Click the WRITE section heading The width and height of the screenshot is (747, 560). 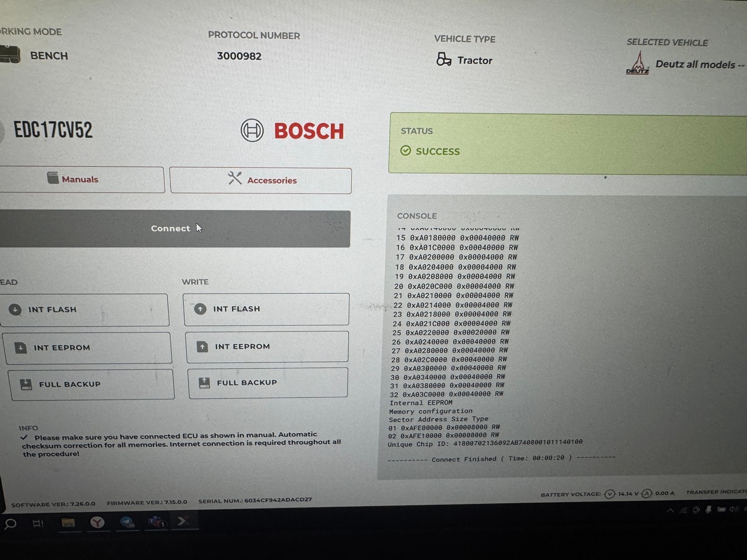pyautogui.click(x=195, y=282)
